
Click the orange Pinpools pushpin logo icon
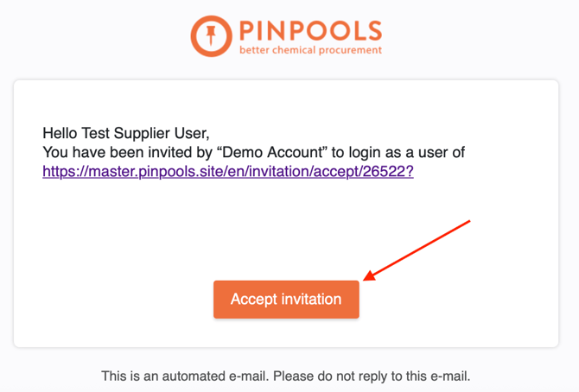pyautogui.click(x=210, y=35)
